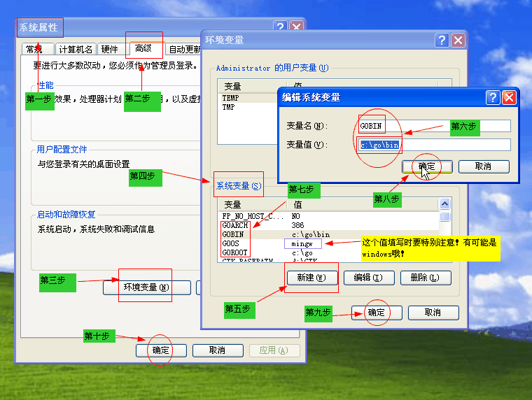Click 确定 in 系统属性 window

tap(161, 350)
